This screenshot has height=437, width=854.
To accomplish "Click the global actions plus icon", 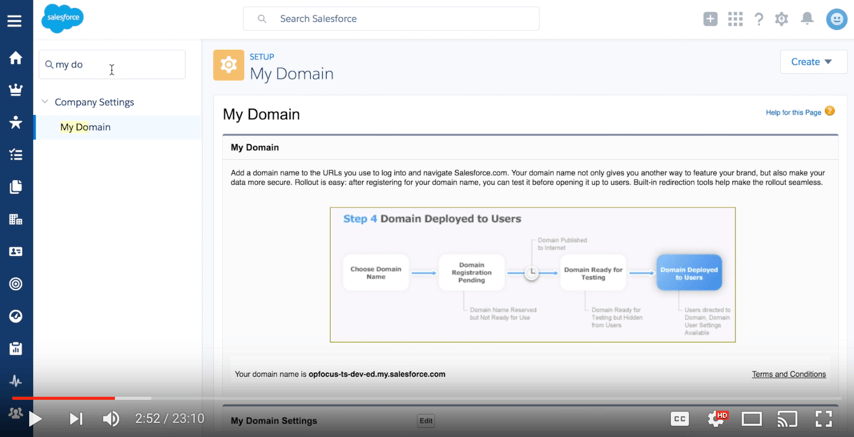I will point(710,19).
